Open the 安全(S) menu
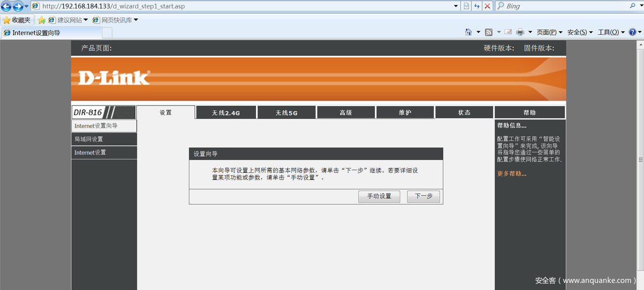This screenshot has width=644, height=290. 580,32
